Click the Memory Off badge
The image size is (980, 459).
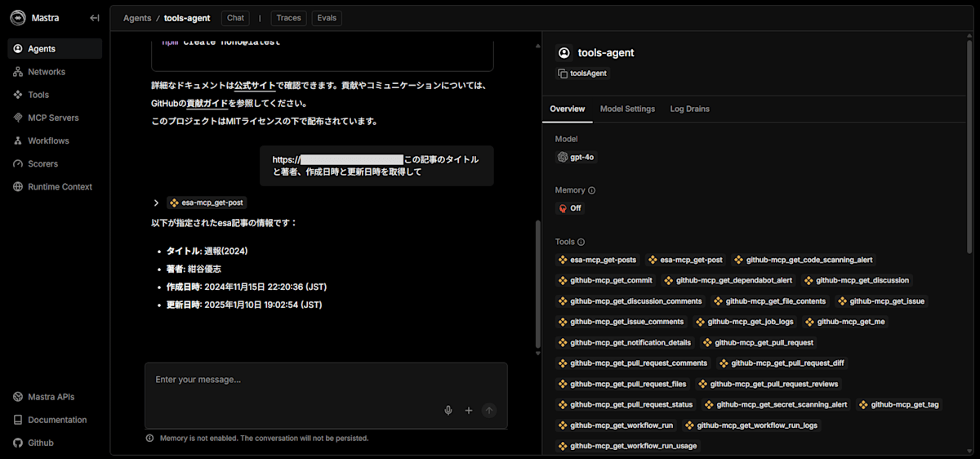pyautogui.click(x=570, y=208)
